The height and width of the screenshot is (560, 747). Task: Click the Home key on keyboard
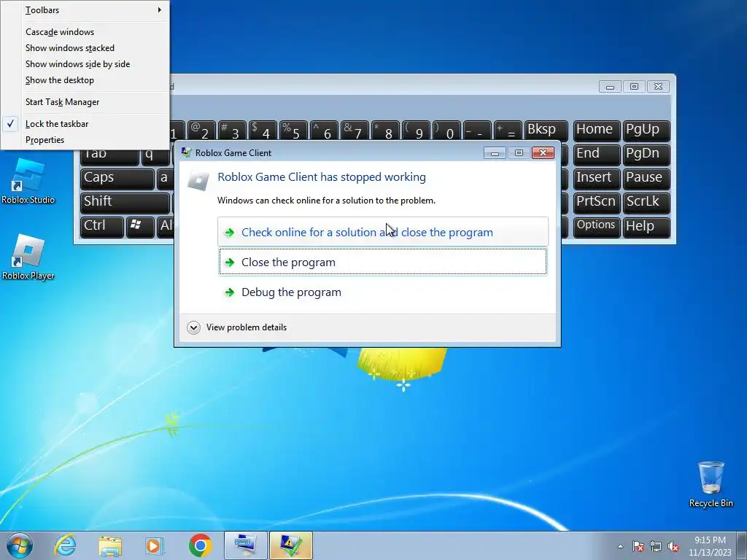tap(597, 130)
